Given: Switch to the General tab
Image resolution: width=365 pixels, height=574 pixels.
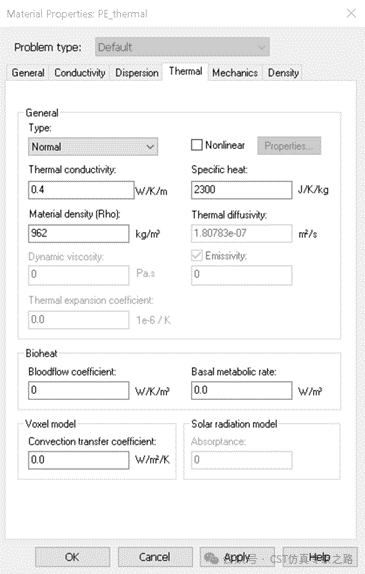Looking at the screenshot, I should (28, 72).
